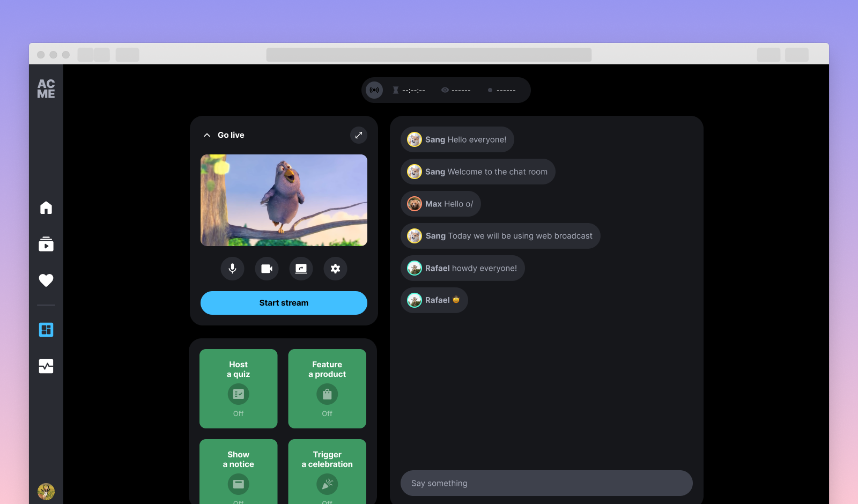Toggle the Trigger a celebration card

tap(327, 472)
